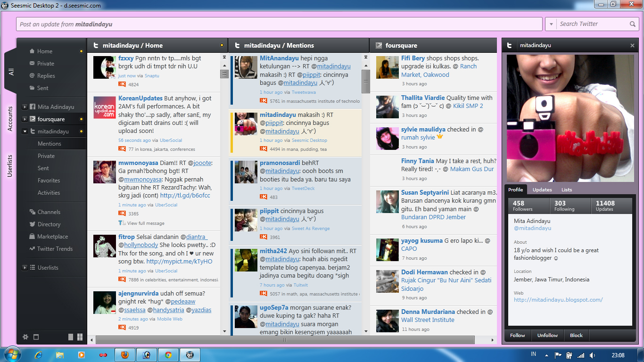
Task: Click the Block button
Action: coord(576,336)
